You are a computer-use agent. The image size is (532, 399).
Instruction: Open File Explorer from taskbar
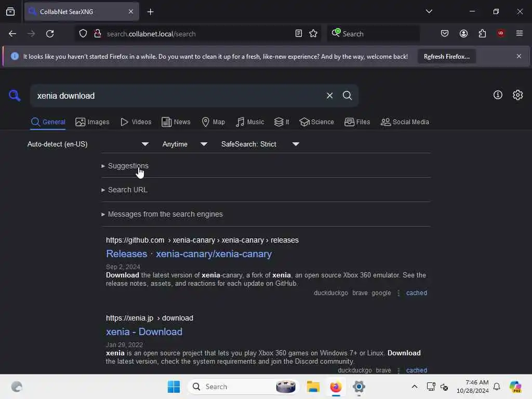click(x=313, y=387)
